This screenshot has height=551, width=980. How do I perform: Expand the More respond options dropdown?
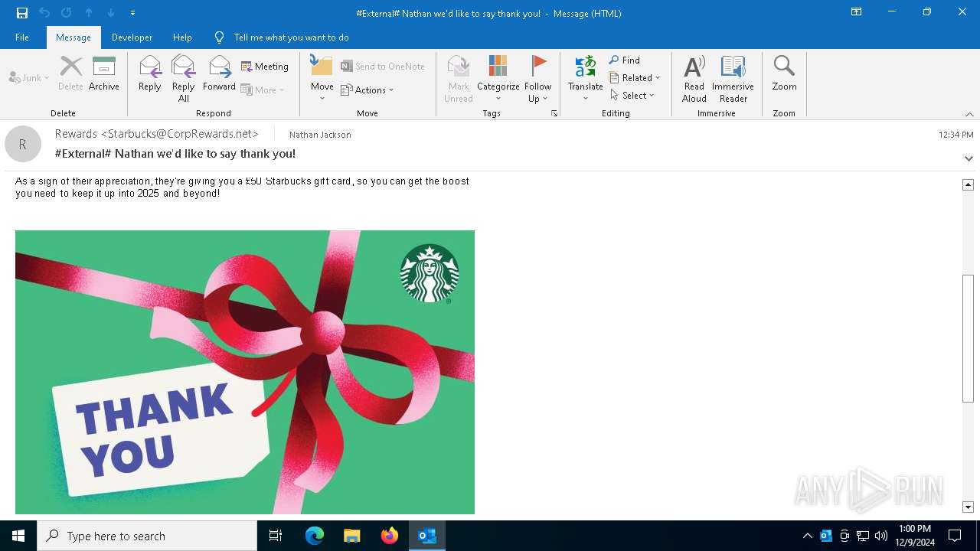pyautogui.click(x=263, y=90)
